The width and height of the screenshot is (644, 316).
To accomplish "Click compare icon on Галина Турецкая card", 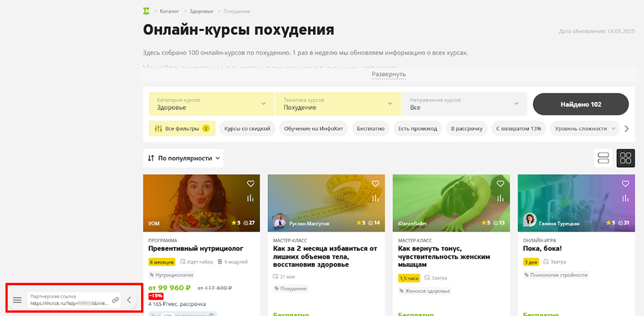I will coord(625,199).
